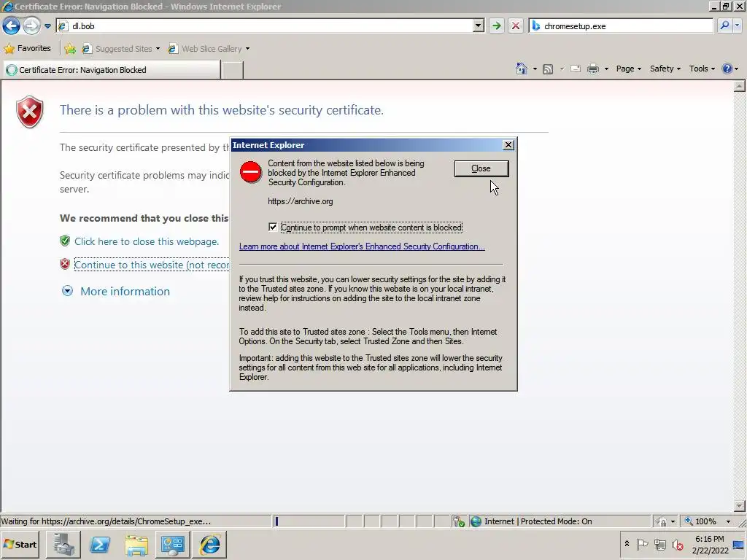The height and width of the screenshot is (560, 747).
Task: Click the Help question mark icon
Action: coord(727,69)
